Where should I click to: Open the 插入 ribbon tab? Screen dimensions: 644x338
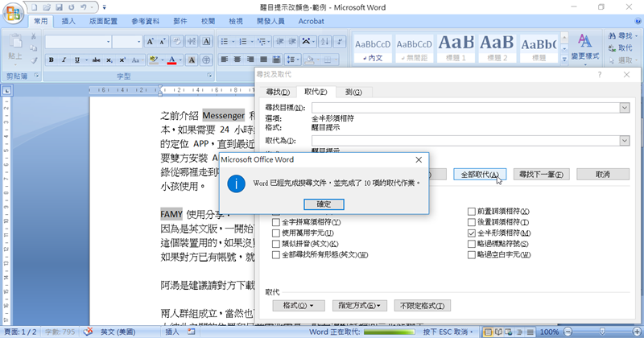[68, 21]
